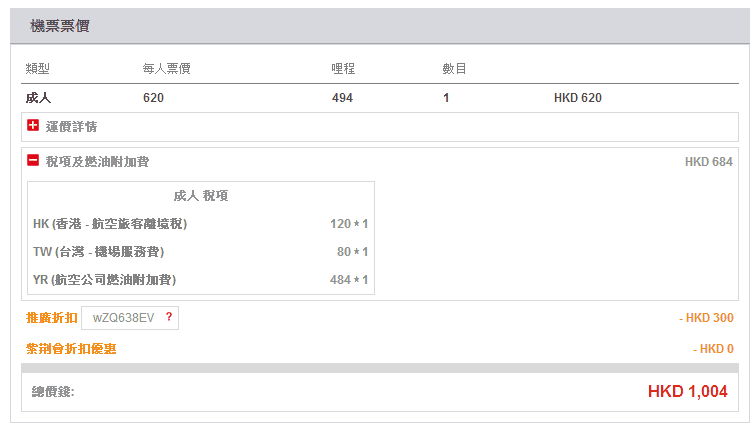Click the 每人票價 column header
Screen dimensions: 756x429
(167, 69)
